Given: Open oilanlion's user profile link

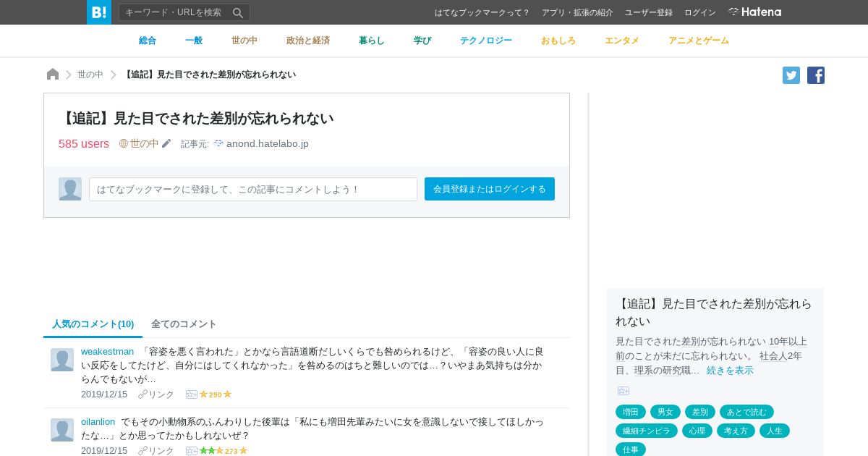Looking at the screenshot, I should tap(98, 421).
